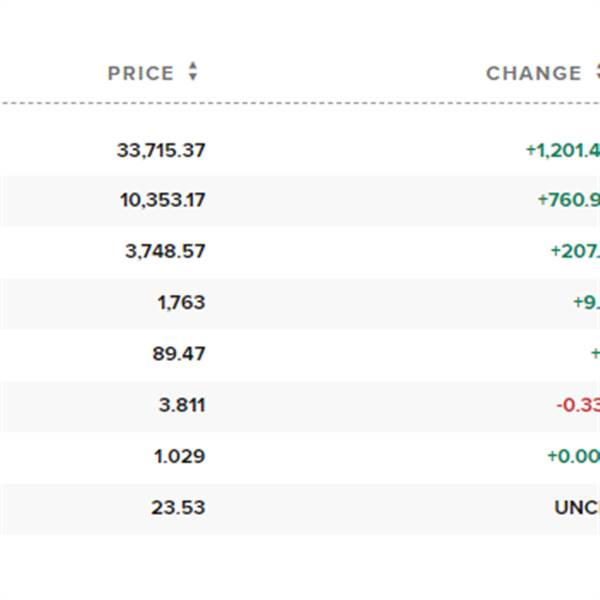The height and width of the screenshot is (600, 600).
Task: Click the red -0.33 change value
Action: [578, 405]
